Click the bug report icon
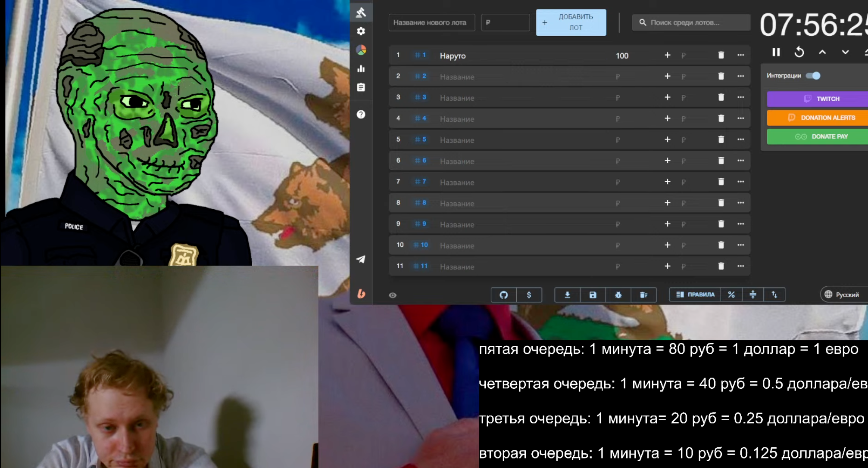The height and width of the screenshot is (468, 868). 618,295
